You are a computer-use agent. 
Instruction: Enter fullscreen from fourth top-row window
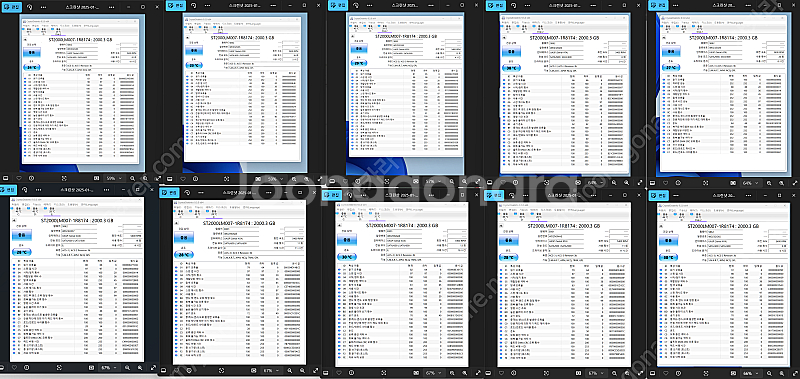coord(640,182)
